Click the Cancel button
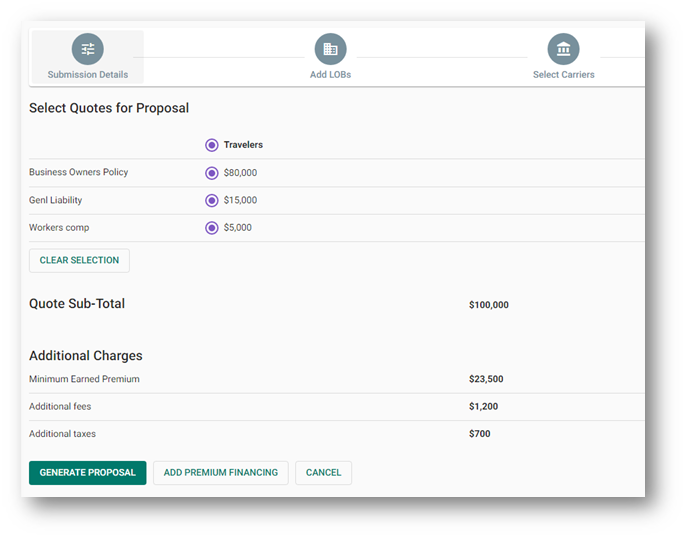 pyautogui.click(x=323, y=472)
